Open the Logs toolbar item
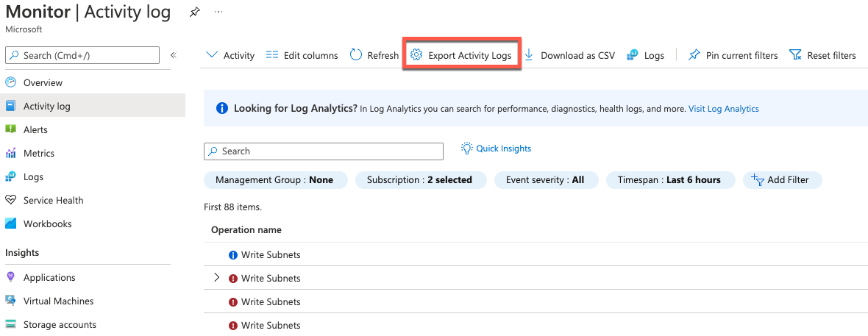Screen dimensions: 868x336 click(645, 55)
